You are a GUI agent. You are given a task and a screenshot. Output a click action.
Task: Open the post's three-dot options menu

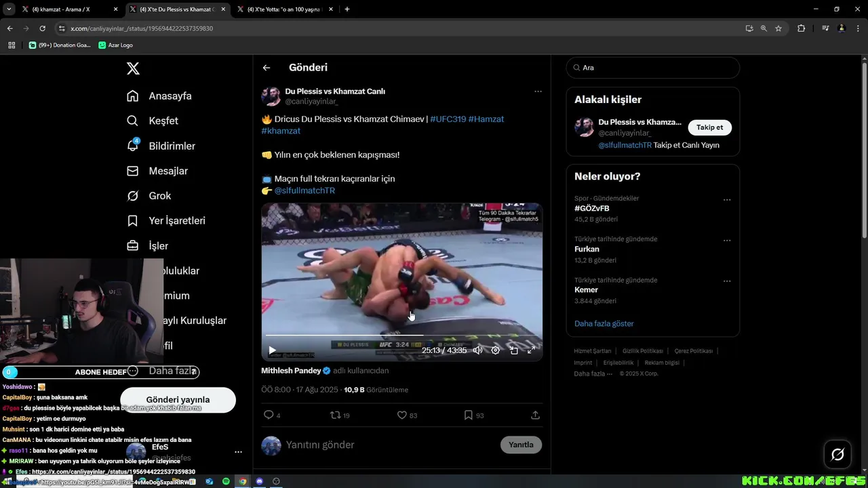[x=538, y=91]
